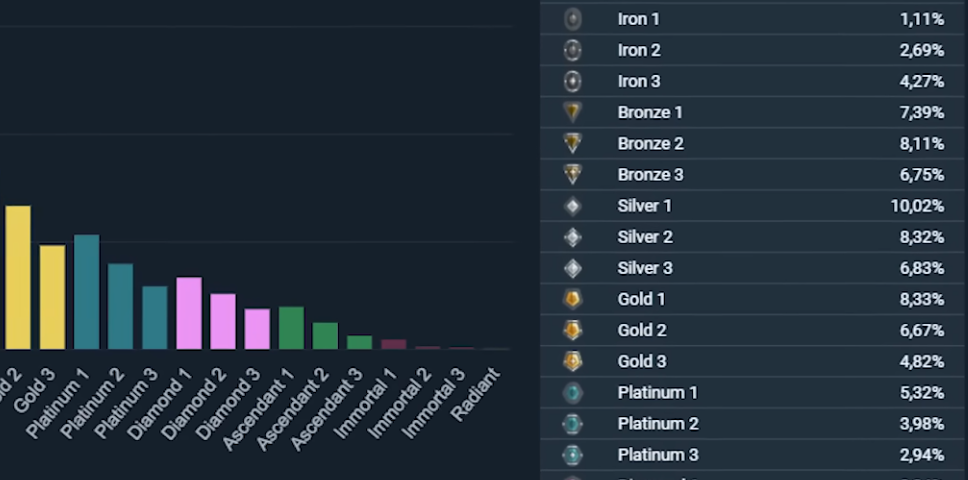Click the Bronze 3 rank badge icon
The width and height of the screenshot is (968, 480).
pyautogui.click(x=573, y=175)
